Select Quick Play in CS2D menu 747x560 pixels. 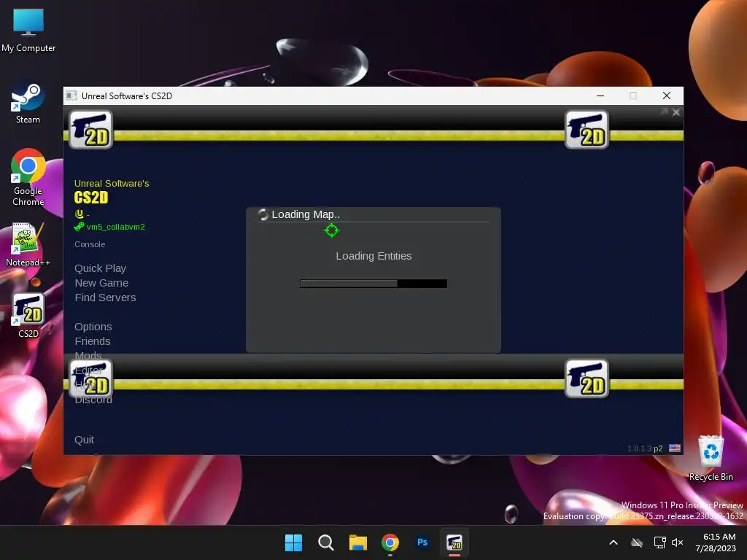100,268
